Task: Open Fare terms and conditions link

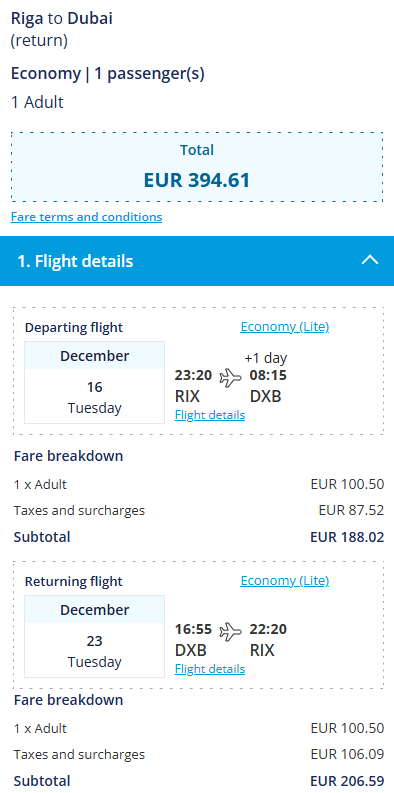Action: coord(86,217)
